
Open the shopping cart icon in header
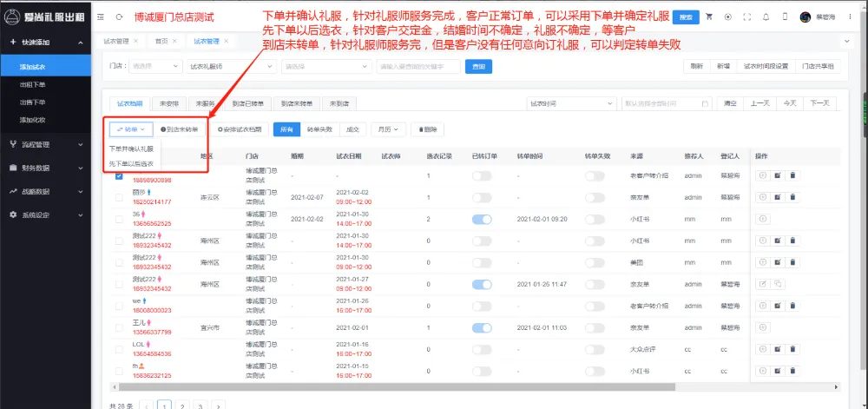coord(709,16)
